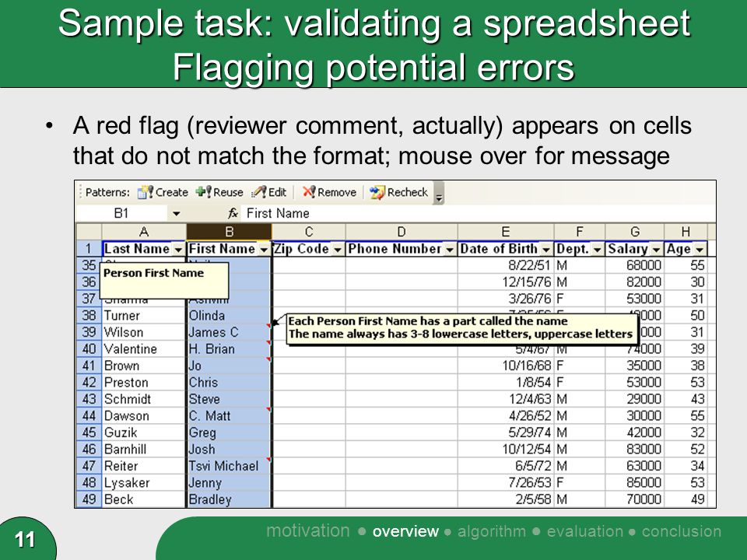Go to the conclusion section
Screen dimensions: 747x560
(682, 531)
